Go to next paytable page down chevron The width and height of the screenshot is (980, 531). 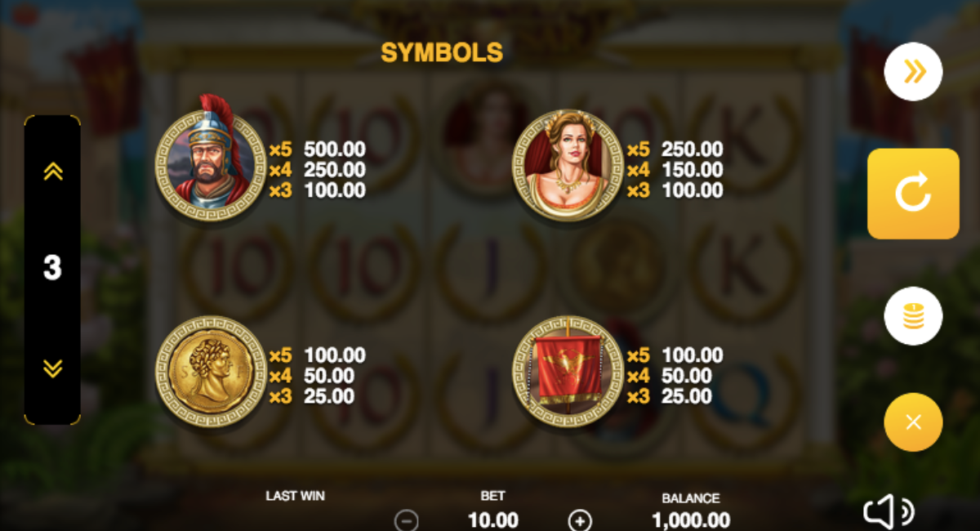pos(53,368)
